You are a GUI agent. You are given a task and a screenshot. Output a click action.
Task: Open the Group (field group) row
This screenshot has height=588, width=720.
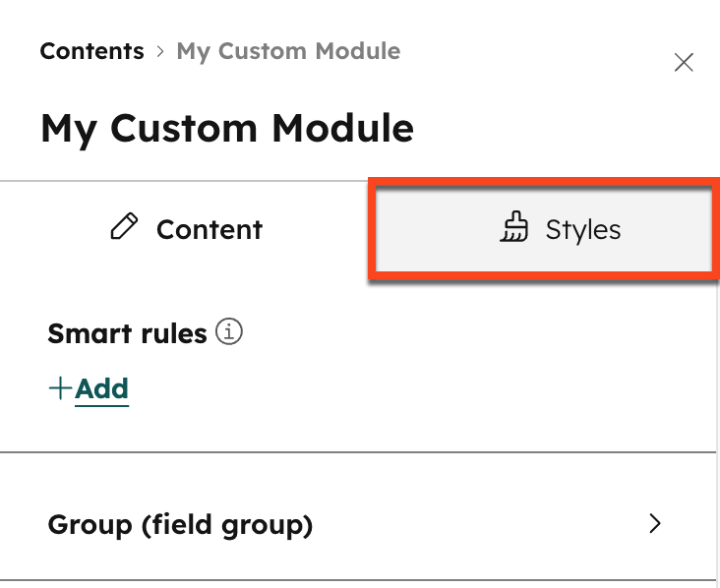tap(354, 525)
